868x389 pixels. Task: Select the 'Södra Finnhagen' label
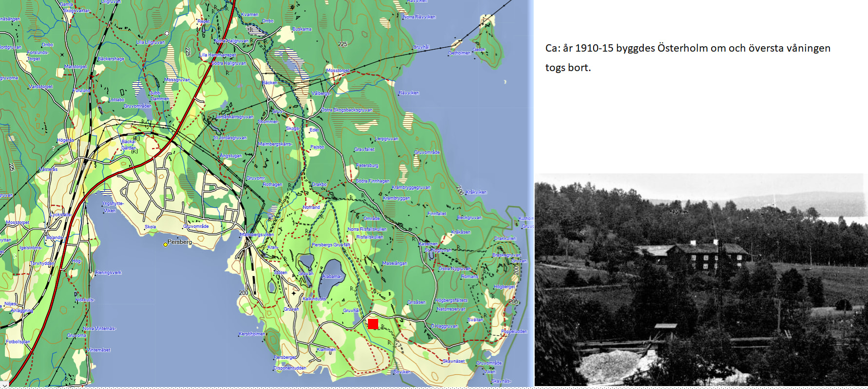(372, 181)
